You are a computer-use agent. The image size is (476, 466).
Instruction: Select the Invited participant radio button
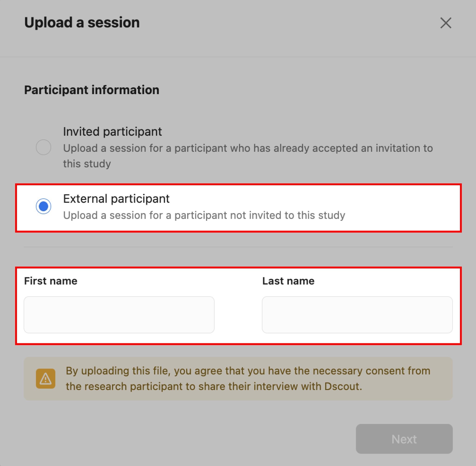coord(43,147)
